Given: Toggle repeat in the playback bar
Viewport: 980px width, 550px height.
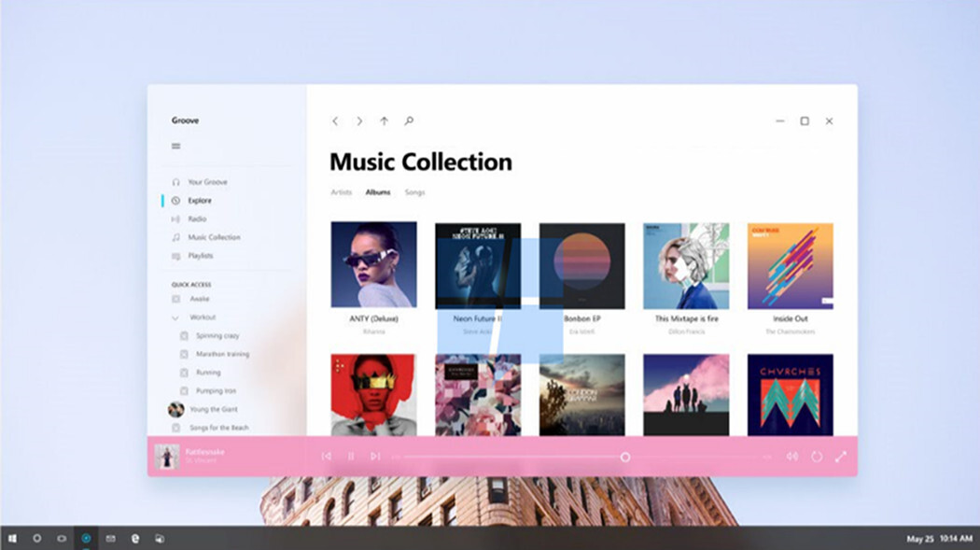Looking at the screenshot, I should (815, 456).
